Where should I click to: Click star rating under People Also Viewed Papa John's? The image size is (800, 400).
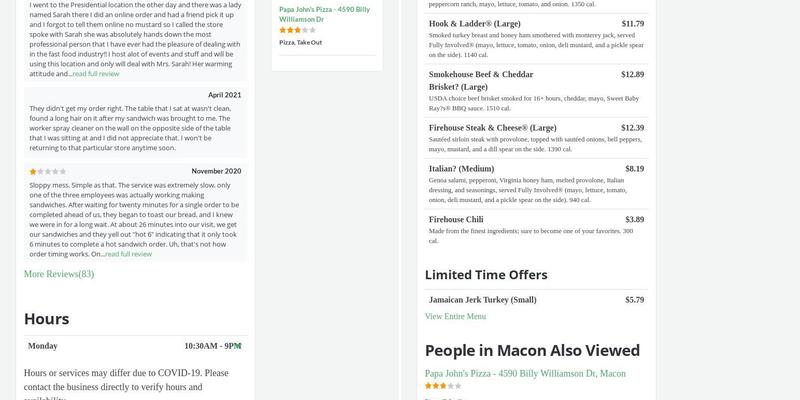(443, 385)
